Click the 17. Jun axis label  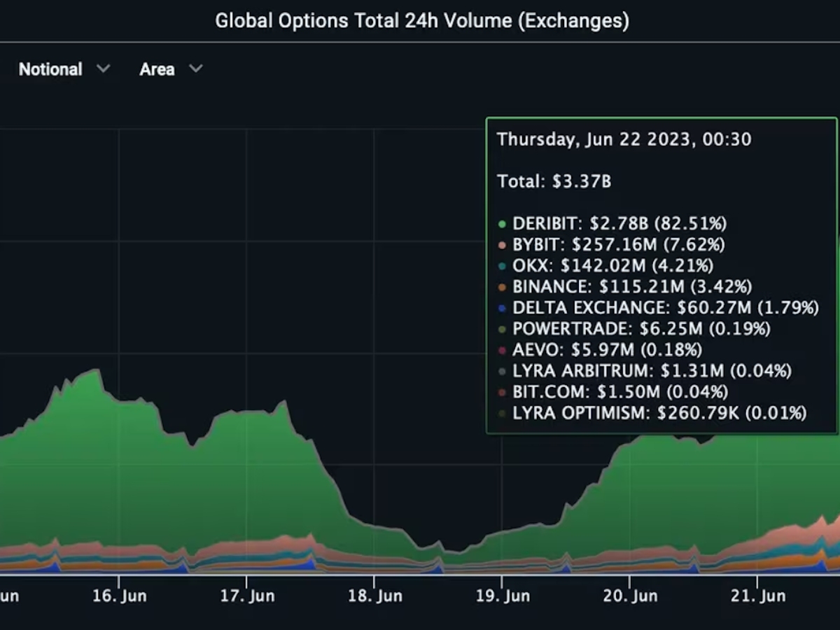tap(246, 596)
